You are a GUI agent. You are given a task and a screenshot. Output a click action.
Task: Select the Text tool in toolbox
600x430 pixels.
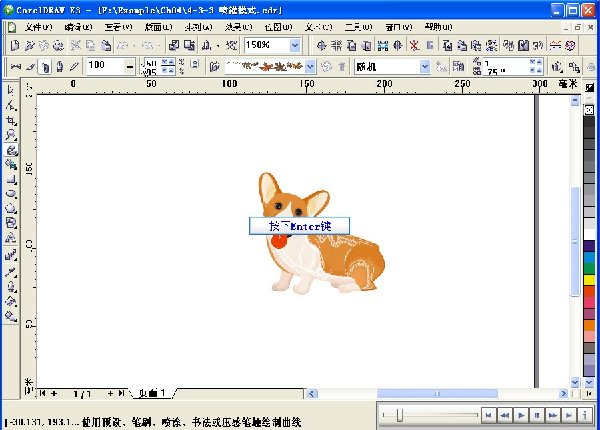(x=11, y=238)
